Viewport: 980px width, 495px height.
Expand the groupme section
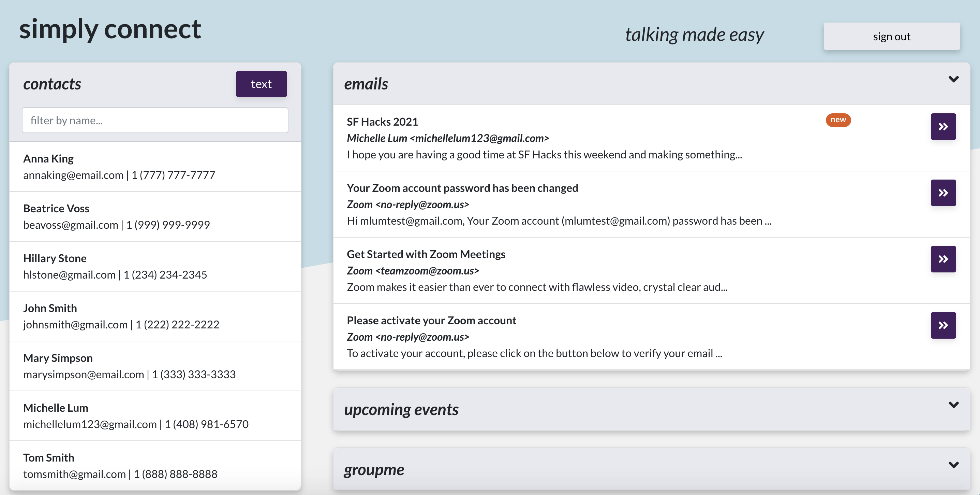[x=953, y=465]
